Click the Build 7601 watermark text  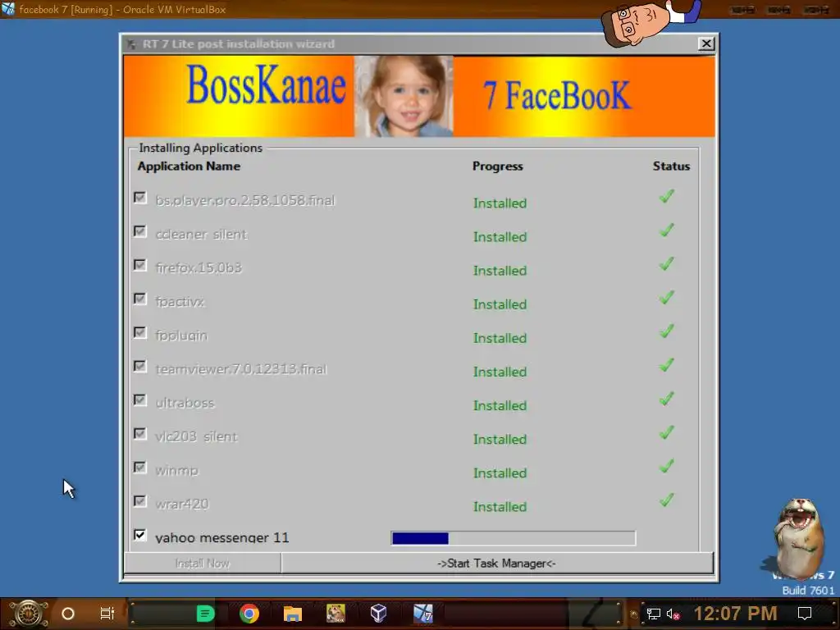(808, 591)
